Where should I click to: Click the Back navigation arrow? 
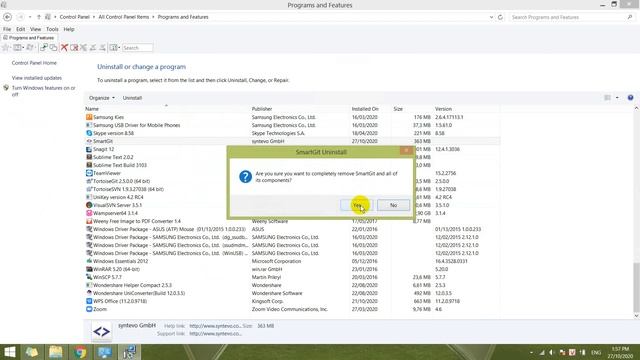pyautogui.click(x=7, y=17)
